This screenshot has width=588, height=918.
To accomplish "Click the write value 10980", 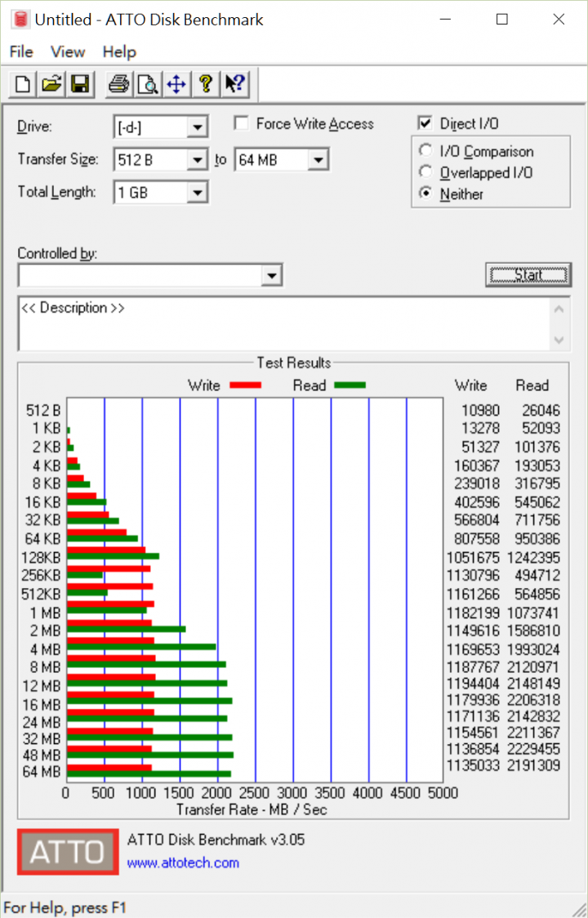I will [x=480, y=411].
